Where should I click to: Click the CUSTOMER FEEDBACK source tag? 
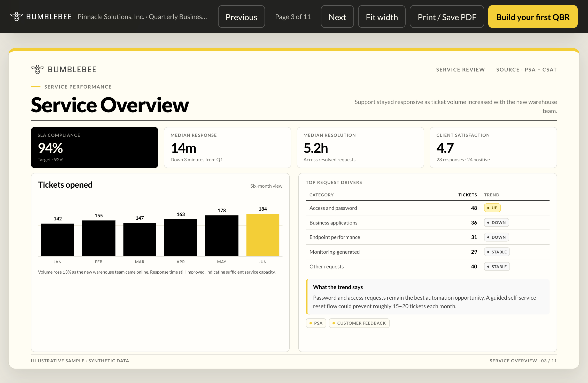(359, 323)
